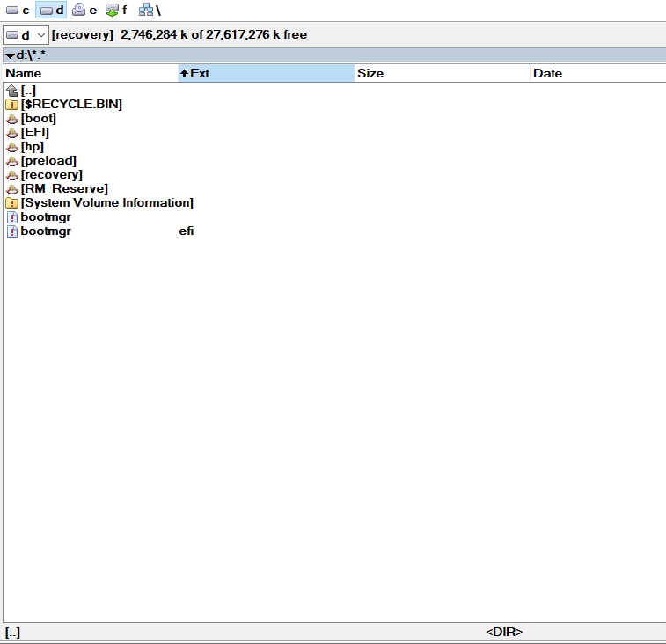Click icon of bootmgr efi file
Image resolution: width=666 pixels, height=644 pixels.
tap(12, 231)
